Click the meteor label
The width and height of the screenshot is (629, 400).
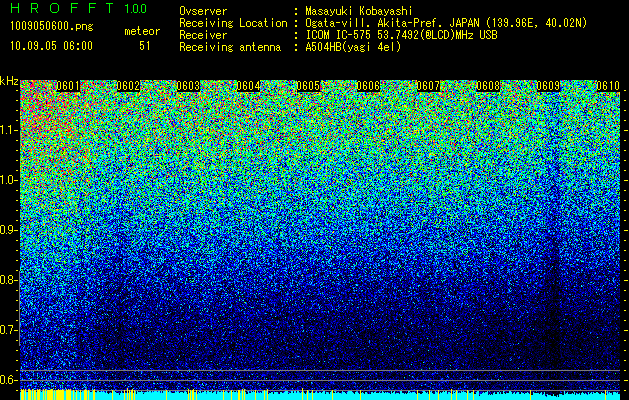142,31
